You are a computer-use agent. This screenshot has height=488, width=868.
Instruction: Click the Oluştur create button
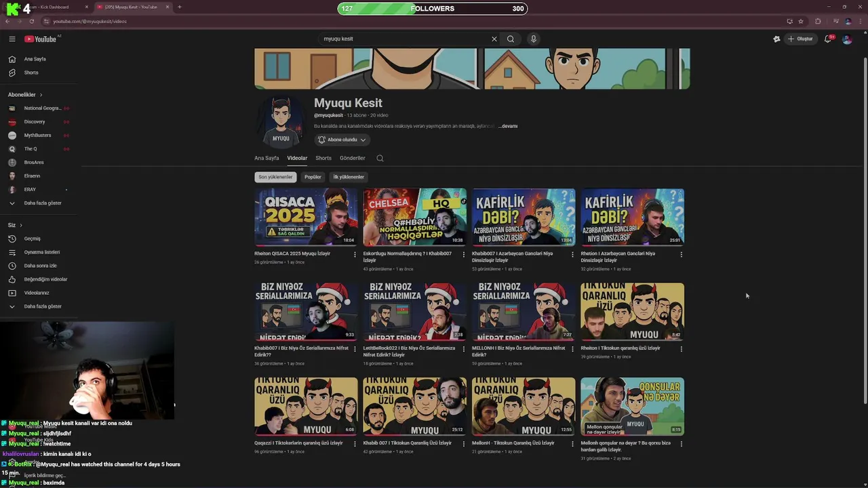coord(800,39)
